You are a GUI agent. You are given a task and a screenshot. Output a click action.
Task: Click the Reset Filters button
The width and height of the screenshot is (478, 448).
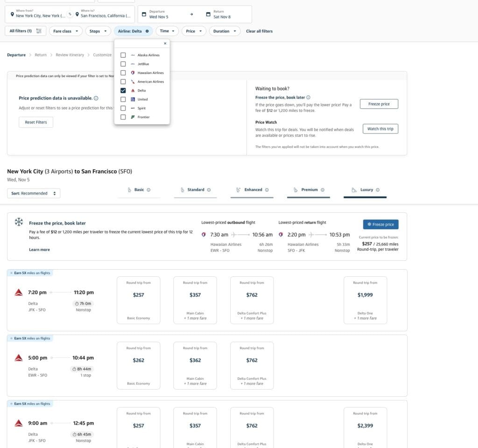tap(36, 122)
